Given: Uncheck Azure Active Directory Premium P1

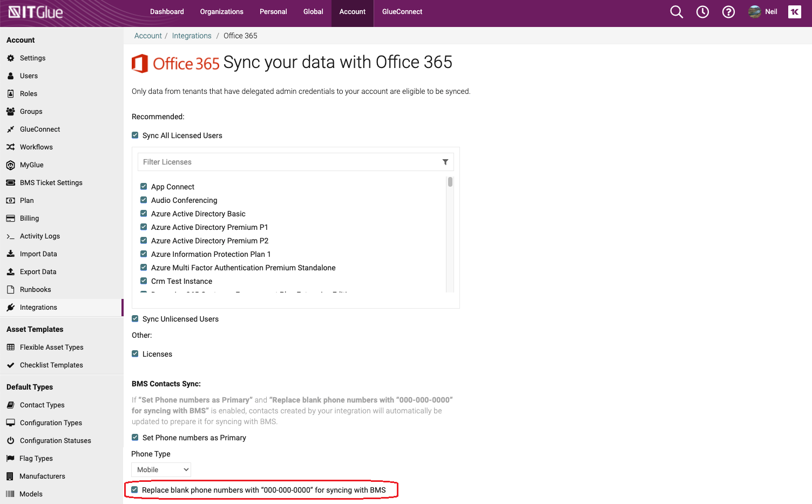Looking at the screenshot, I should pos(144,227).
